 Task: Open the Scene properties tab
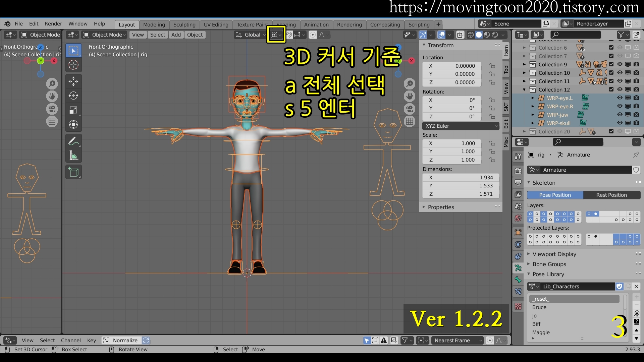(x=518, y=206)
